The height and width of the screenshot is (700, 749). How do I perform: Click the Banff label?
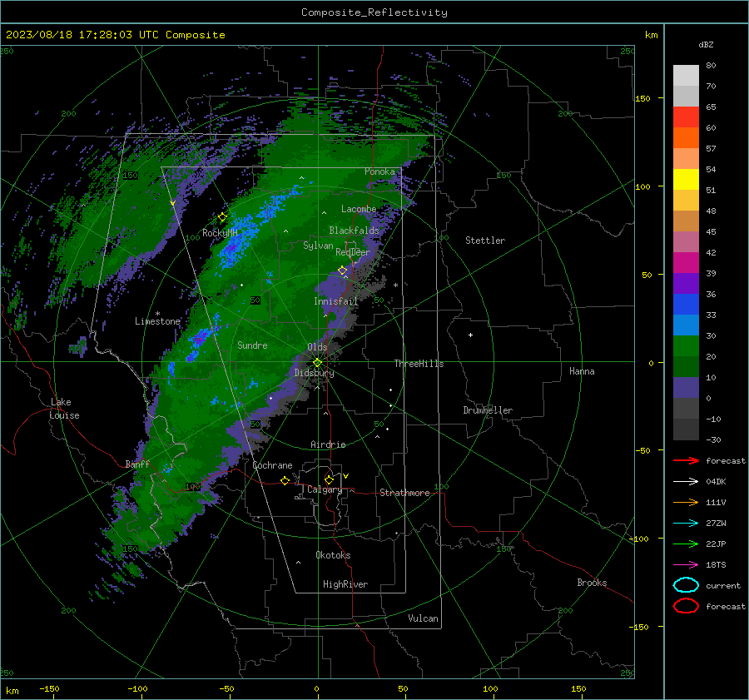(x=137, y=464)
